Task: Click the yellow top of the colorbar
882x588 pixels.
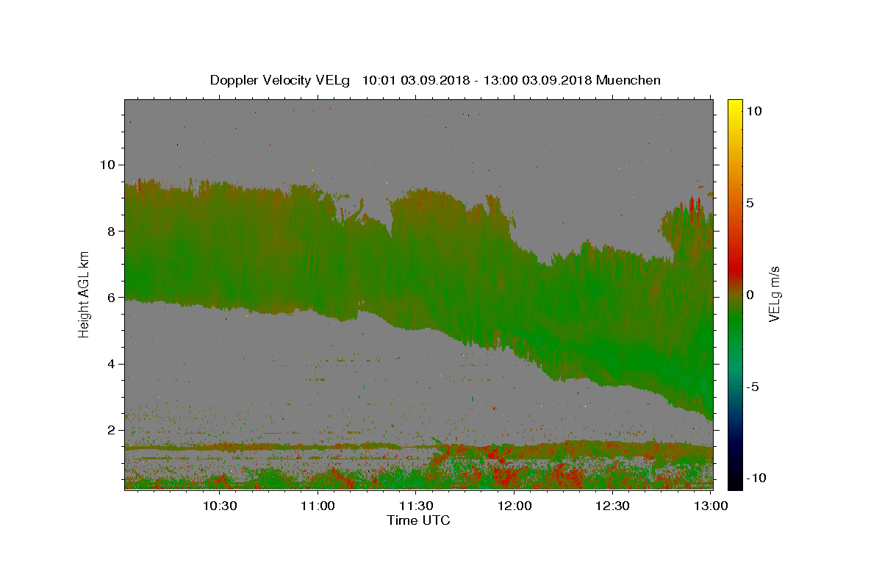Action: click(734, 107)
